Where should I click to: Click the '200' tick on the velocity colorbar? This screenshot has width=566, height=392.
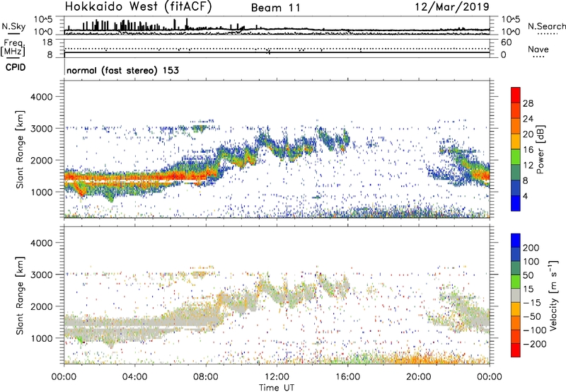[x=531, y=248]
